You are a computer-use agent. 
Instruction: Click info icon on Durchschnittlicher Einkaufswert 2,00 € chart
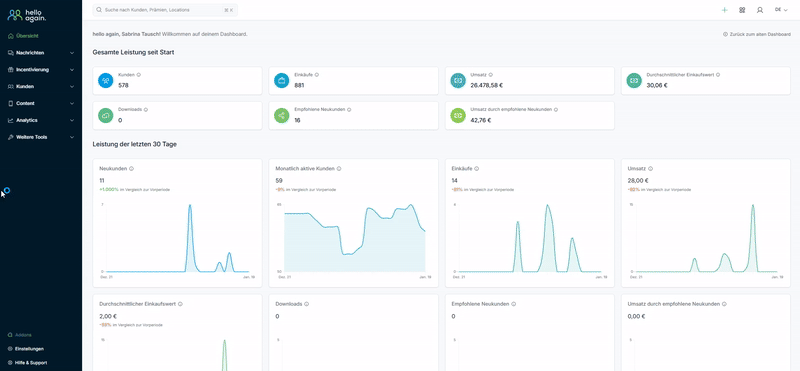[x=180, y=304]
